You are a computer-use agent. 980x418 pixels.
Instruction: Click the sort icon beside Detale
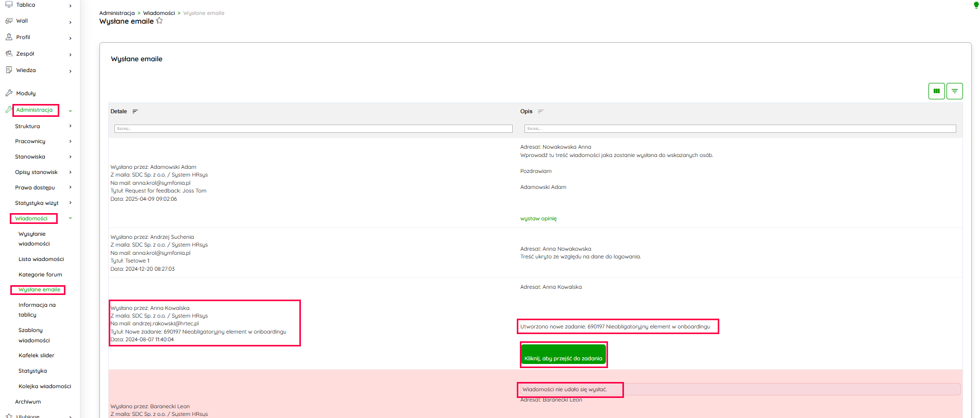pyautogui.click(x=135, y=111)
